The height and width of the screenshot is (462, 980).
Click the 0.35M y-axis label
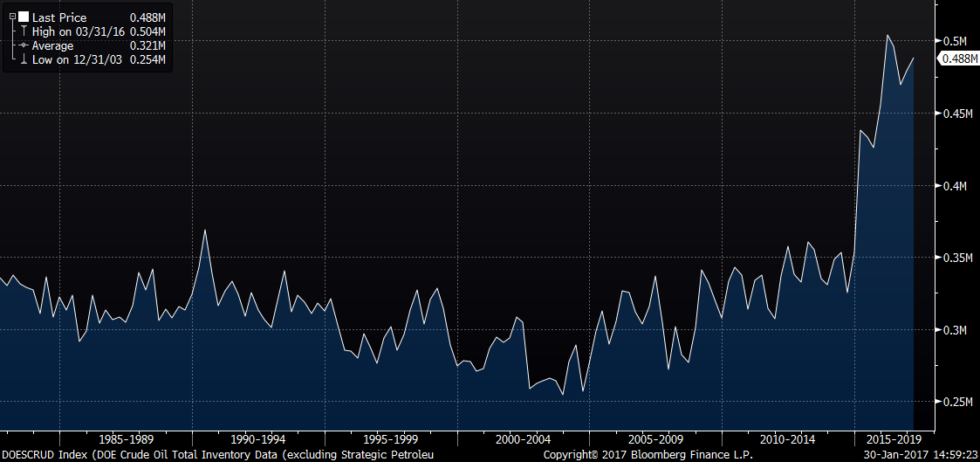click(x=958, y=258)
